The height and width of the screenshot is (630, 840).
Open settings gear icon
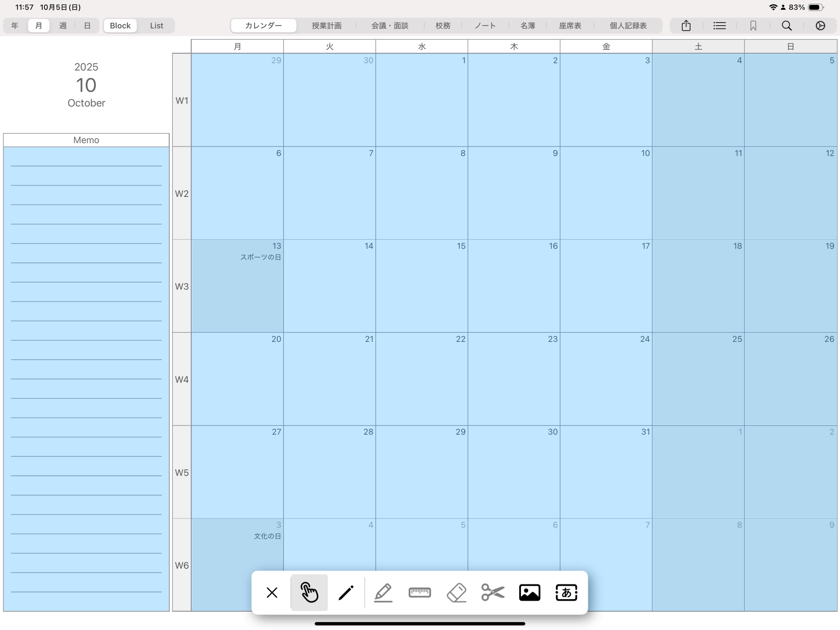click(820, 26)
